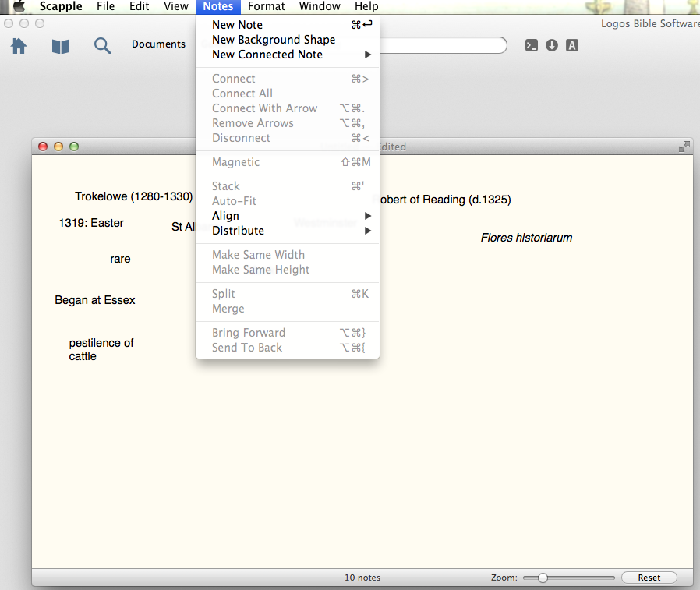Open the Format menu

(266, 6)
